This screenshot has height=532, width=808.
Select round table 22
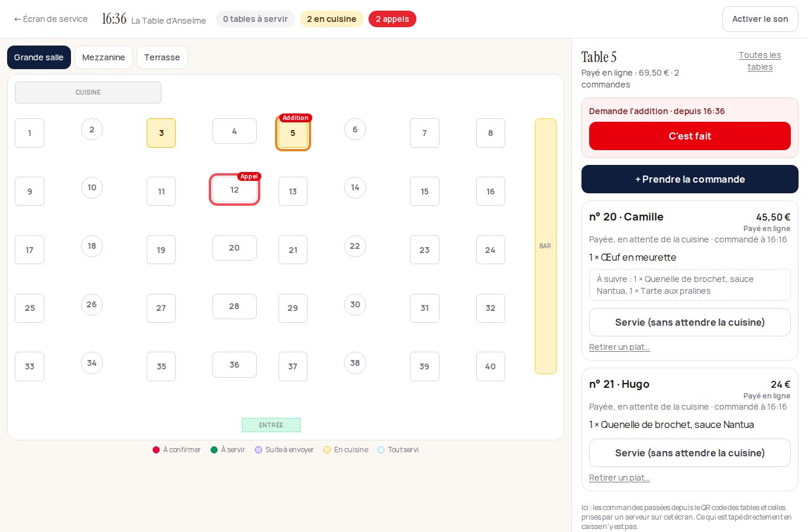355,246
